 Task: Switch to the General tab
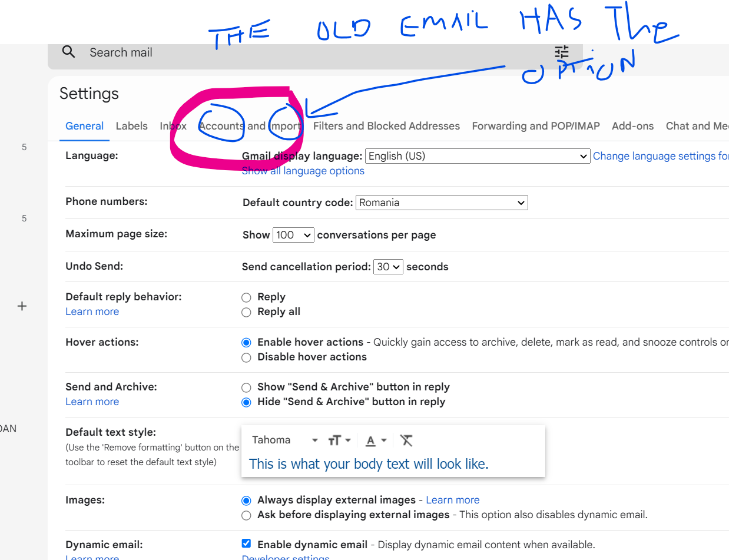point(84,126)
